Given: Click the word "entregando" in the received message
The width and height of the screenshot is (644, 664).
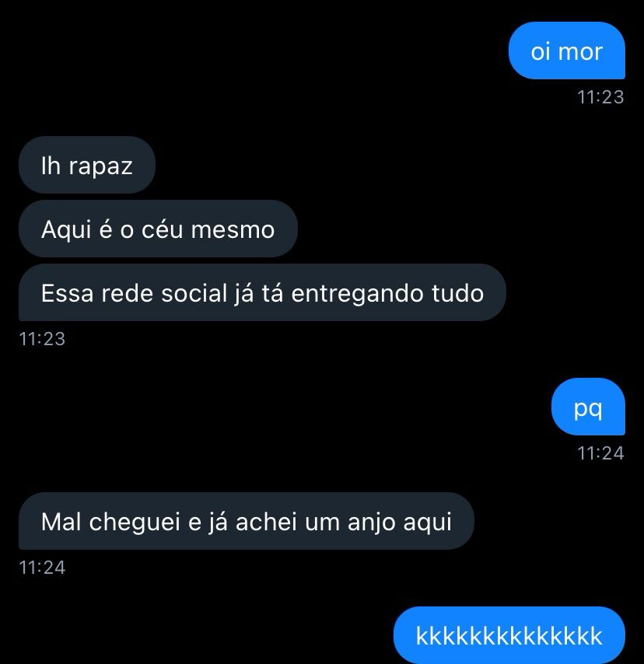Looking at the screenshot, I should tap(357, 295).
